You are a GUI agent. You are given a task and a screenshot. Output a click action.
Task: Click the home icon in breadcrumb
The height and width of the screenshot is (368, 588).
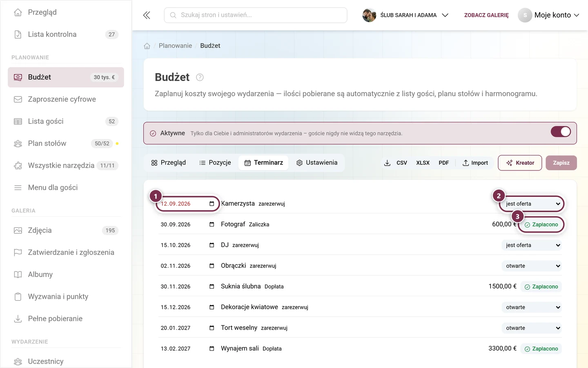click(147, 46)
